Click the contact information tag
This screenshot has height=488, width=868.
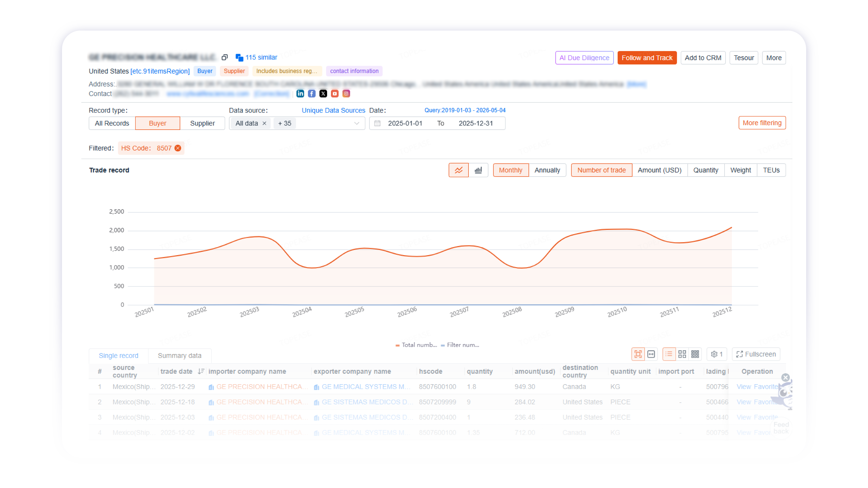tap(354, 71)
